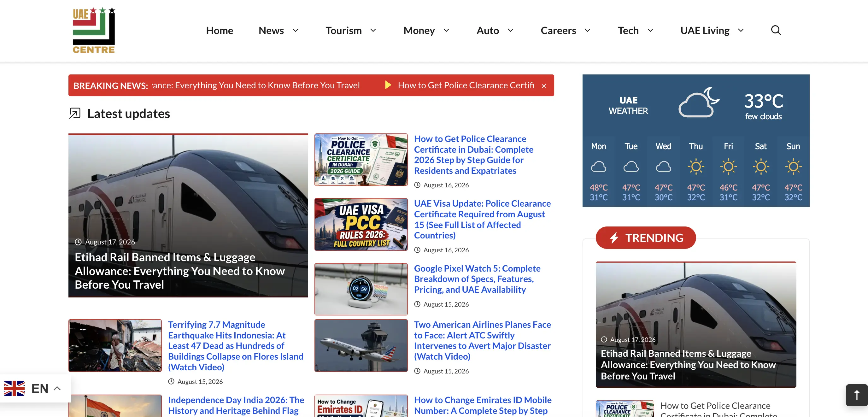Click the yellow play triangle in ticker
868x417 pixels.
[x=388, y=85]
